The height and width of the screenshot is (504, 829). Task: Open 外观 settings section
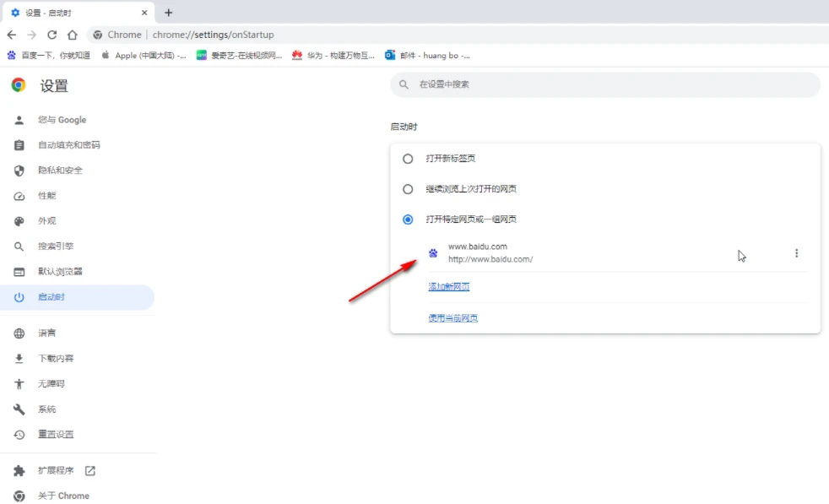point(77,221)
